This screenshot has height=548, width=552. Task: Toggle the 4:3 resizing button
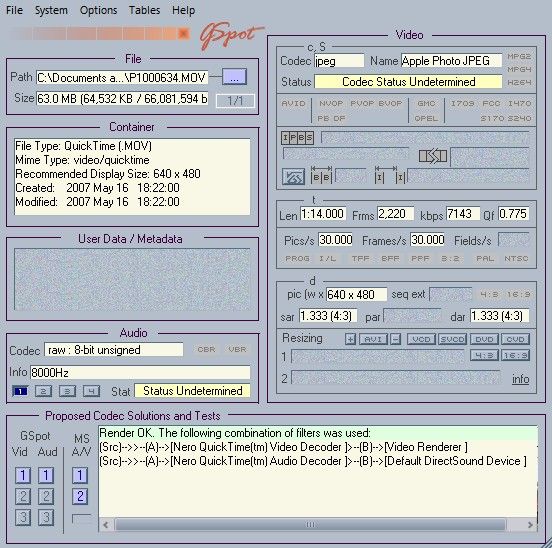pos(484,355)
